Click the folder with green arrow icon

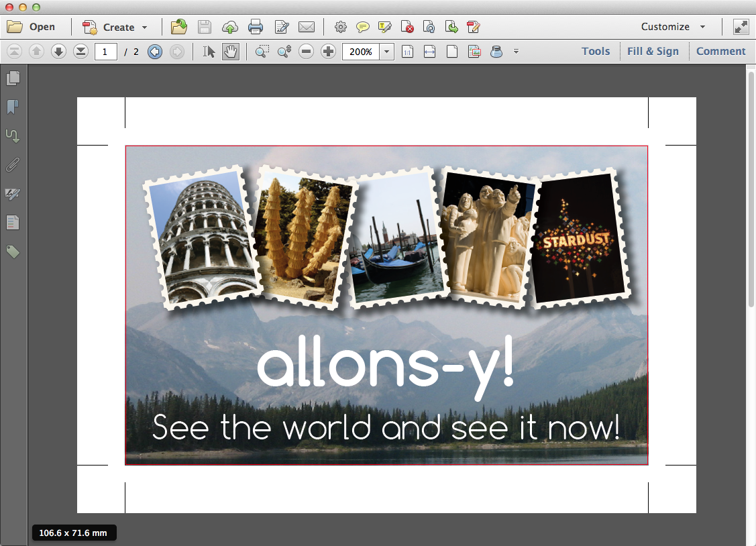click(179, 27)
